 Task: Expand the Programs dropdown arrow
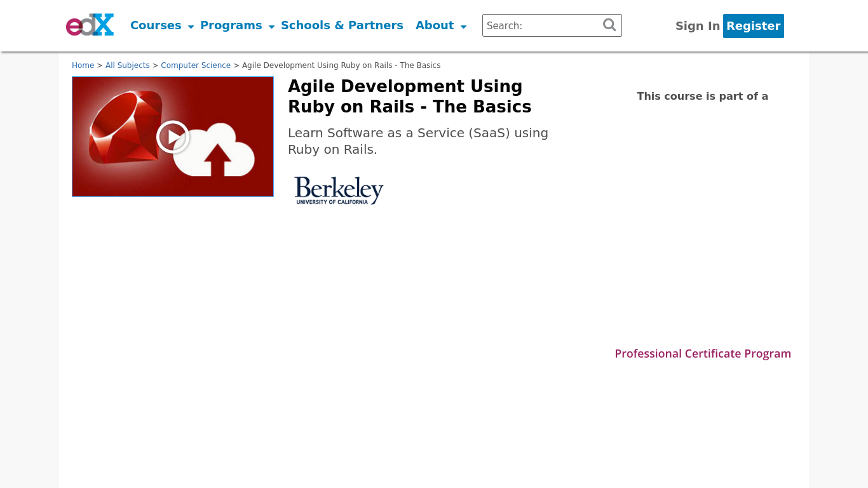[x=271, y=27]
